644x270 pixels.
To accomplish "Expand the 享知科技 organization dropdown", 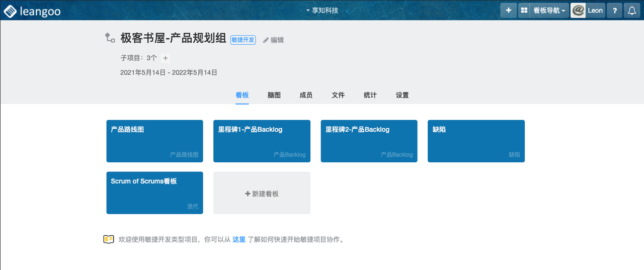I will click(322, 11).
